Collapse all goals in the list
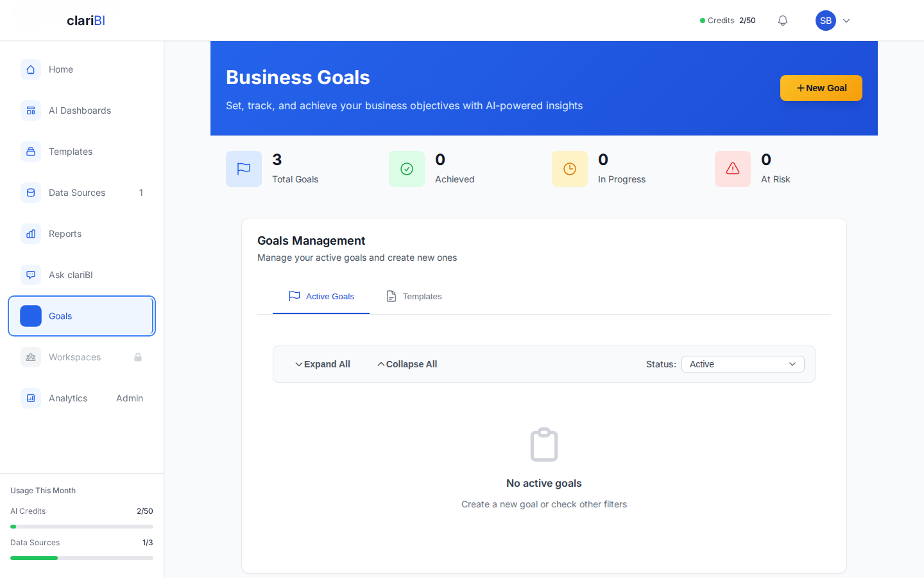Image resolution: width=924 pixels, height=578 pixels. click(x=407, y=364)
